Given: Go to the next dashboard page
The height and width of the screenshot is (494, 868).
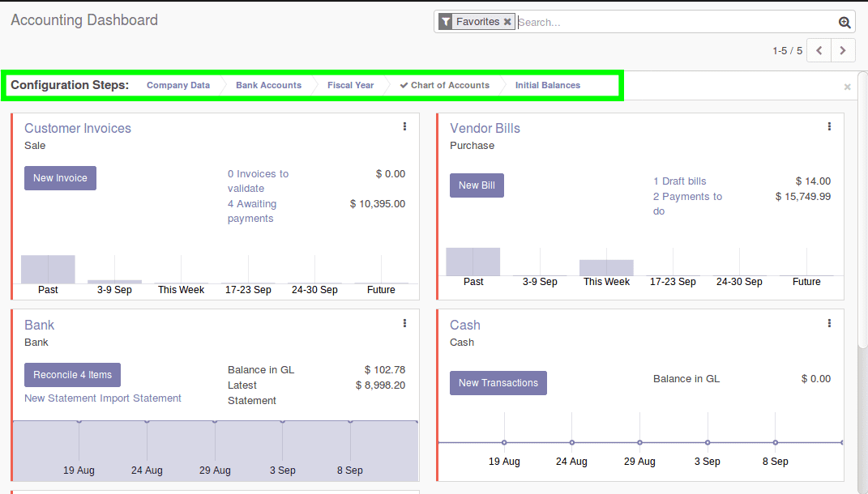Looking at the screenshot, I should [x=843, y=49].
